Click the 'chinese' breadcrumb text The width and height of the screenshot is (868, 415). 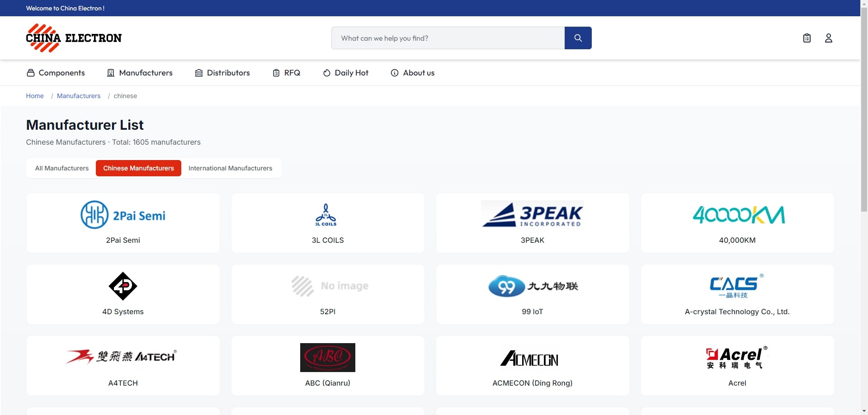click(x=125, y=96)
